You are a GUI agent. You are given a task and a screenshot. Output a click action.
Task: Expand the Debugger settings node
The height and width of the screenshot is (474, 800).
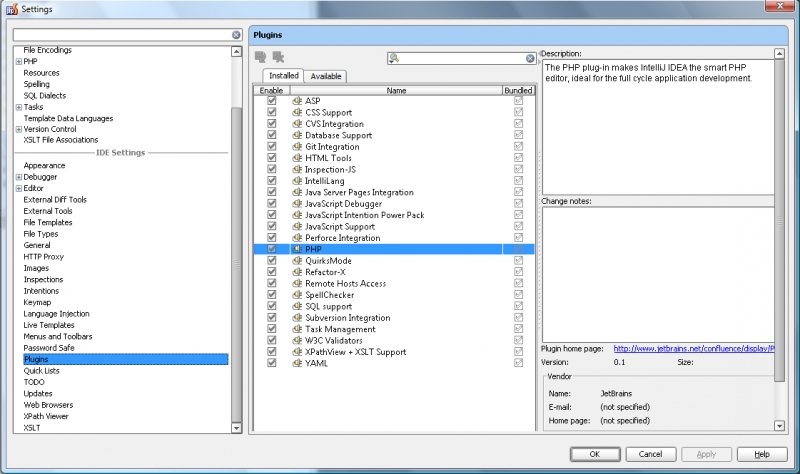(x=19, y=177)
